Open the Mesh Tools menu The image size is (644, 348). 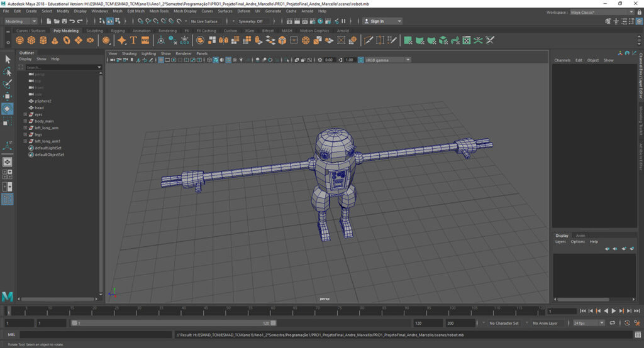[158, 11]
